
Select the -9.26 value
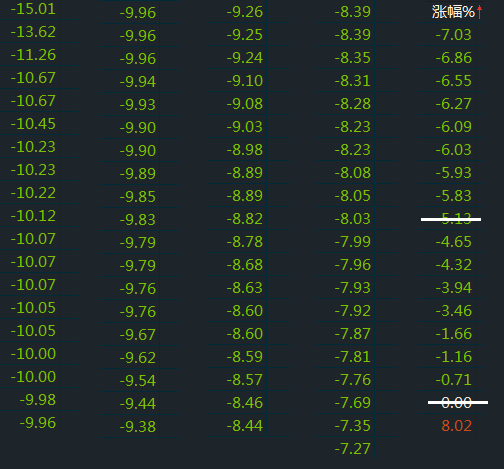click(245, 12)
